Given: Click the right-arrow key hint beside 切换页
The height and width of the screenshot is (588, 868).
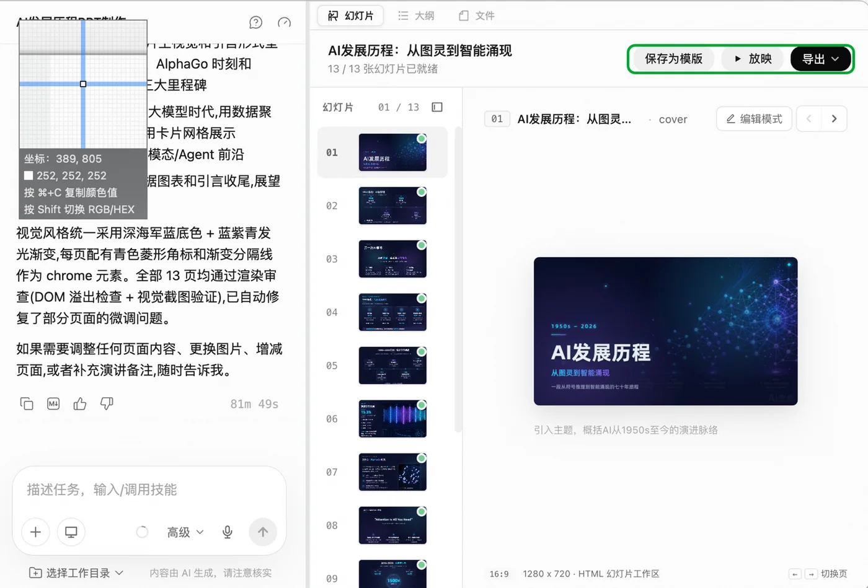Looking at the screenshot, I should [x=811, y=574].
